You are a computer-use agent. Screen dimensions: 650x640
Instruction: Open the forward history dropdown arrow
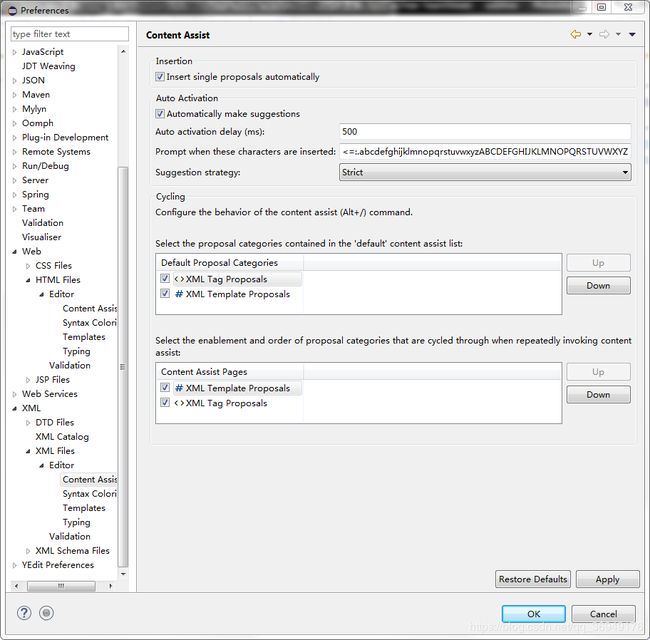[x=618, y=34]
